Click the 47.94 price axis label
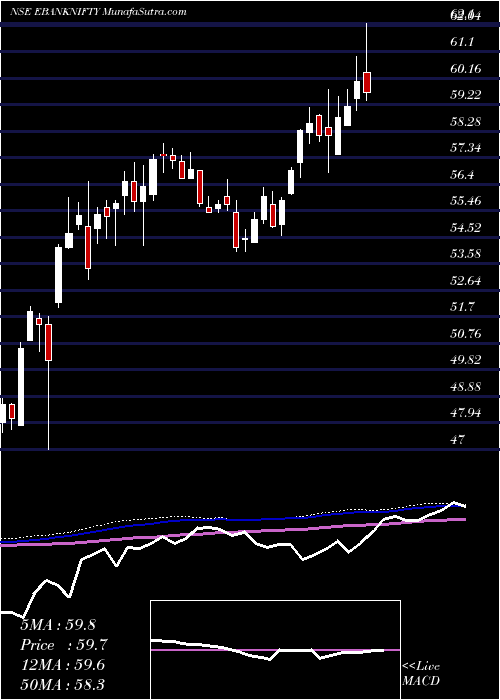This screenshot has width=500, height=700. pos(465,413)
